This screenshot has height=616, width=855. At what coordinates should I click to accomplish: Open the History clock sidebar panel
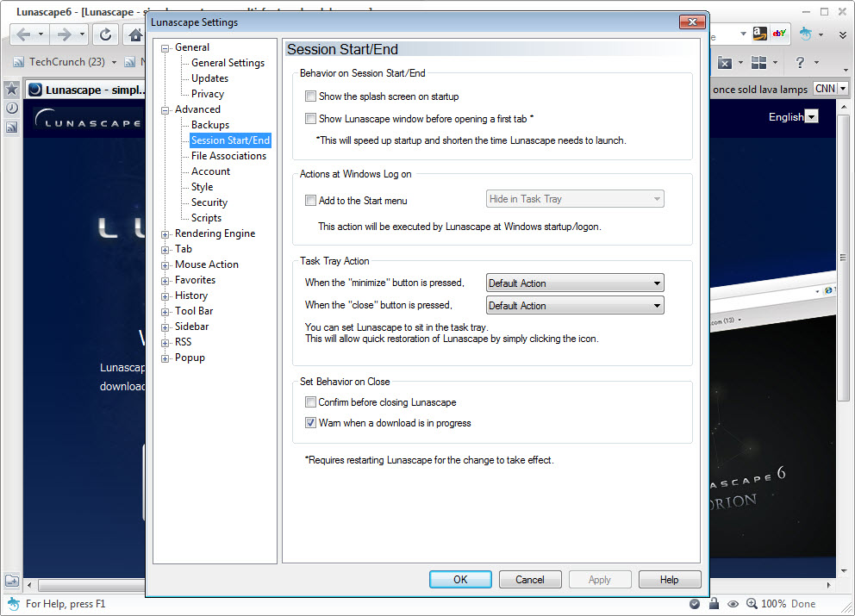[x=11, y=108]
